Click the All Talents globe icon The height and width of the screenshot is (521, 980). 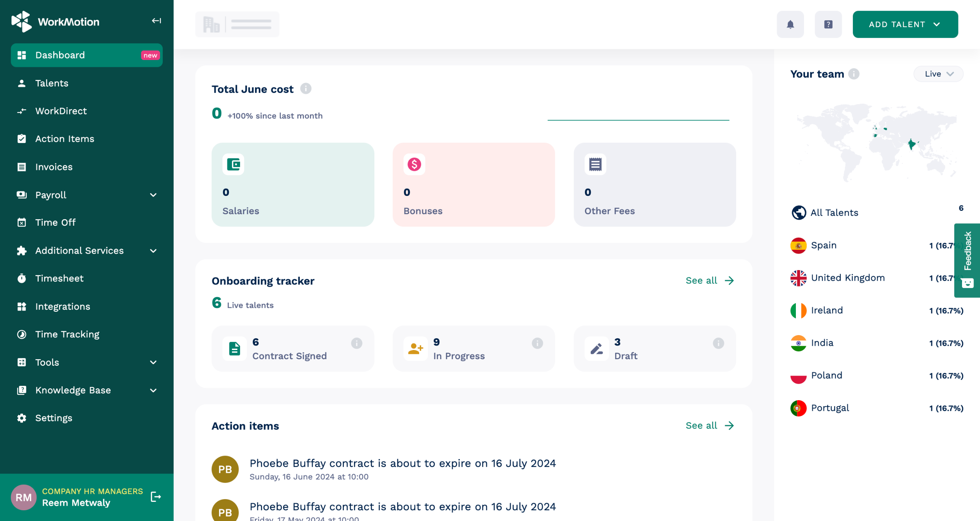[x=799, y=213]
